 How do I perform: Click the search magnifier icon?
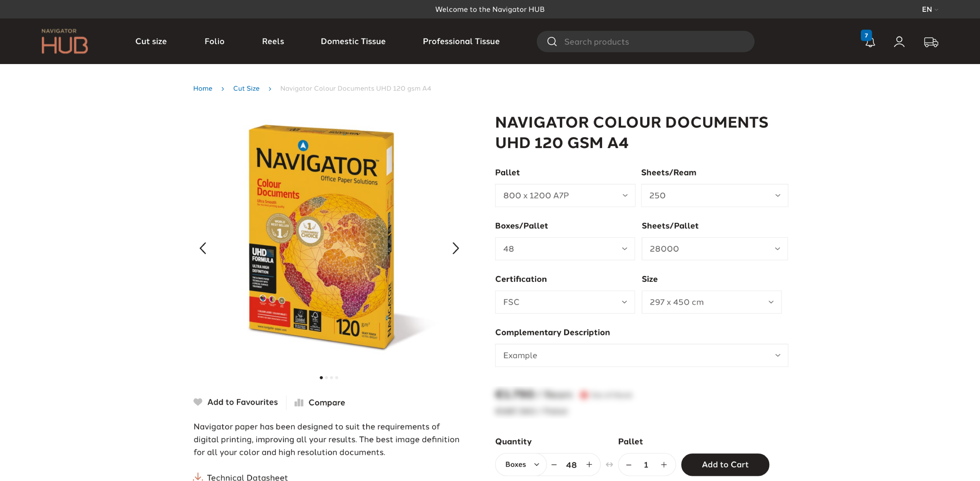[x=552, y=42]
